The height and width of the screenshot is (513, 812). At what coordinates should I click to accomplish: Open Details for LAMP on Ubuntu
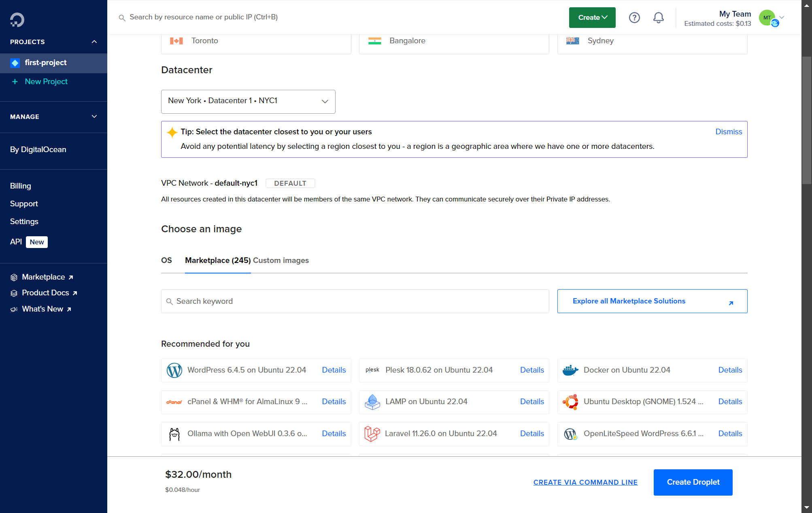532,402
